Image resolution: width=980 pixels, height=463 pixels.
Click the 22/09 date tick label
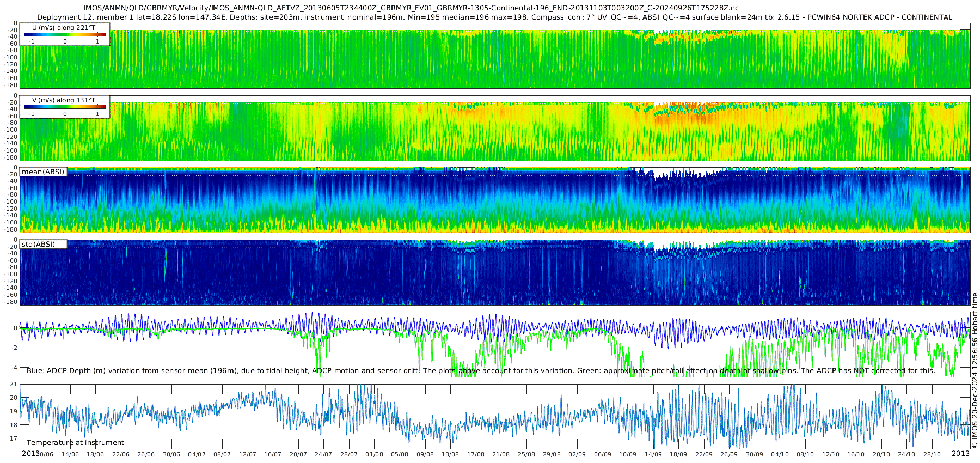(x=704, y=454)
